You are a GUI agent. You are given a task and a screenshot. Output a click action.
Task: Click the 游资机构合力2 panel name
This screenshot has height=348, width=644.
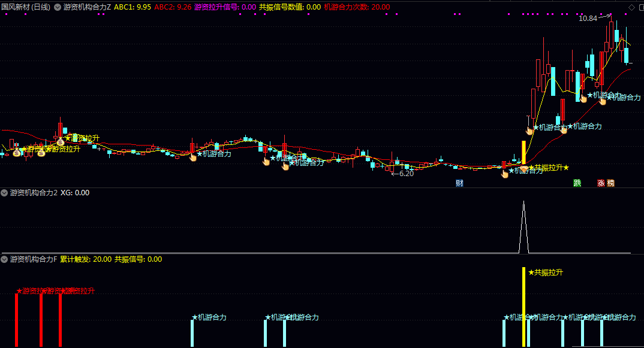pyautogui.click(x=34, y=193)
